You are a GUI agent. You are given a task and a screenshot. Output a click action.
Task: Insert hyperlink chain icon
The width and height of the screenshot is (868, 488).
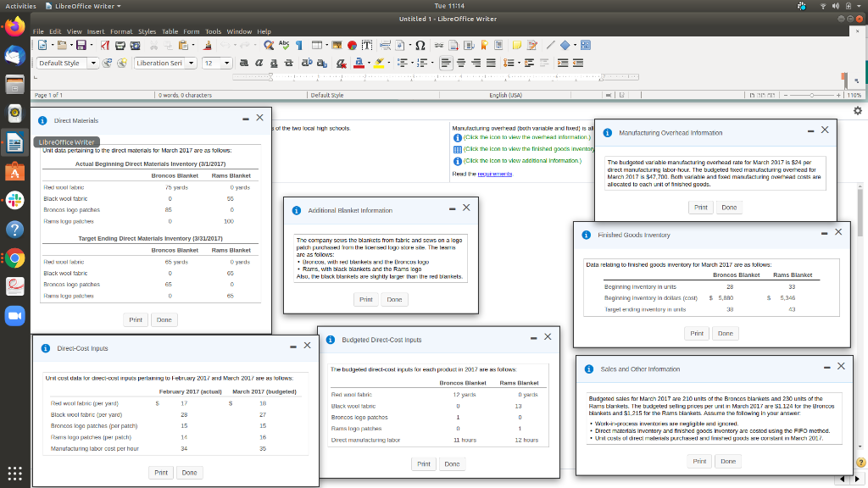(438, 46)
